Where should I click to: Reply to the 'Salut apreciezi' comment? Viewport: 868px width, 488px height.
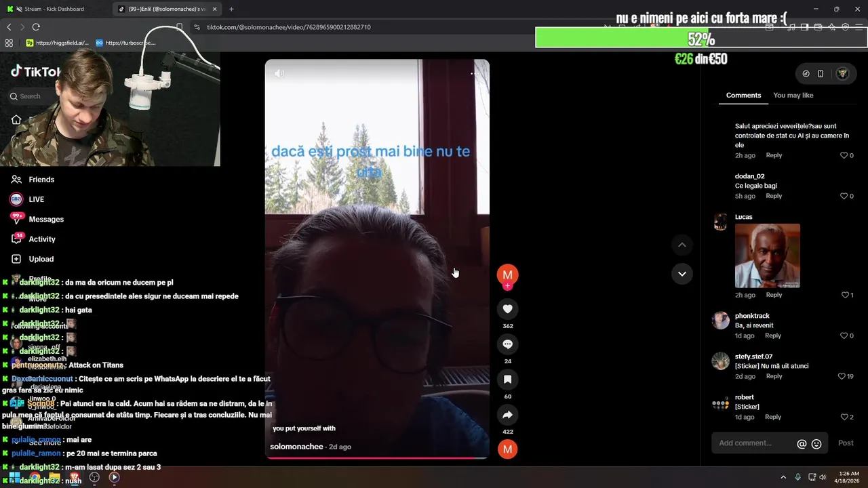(x=774, y=155)
